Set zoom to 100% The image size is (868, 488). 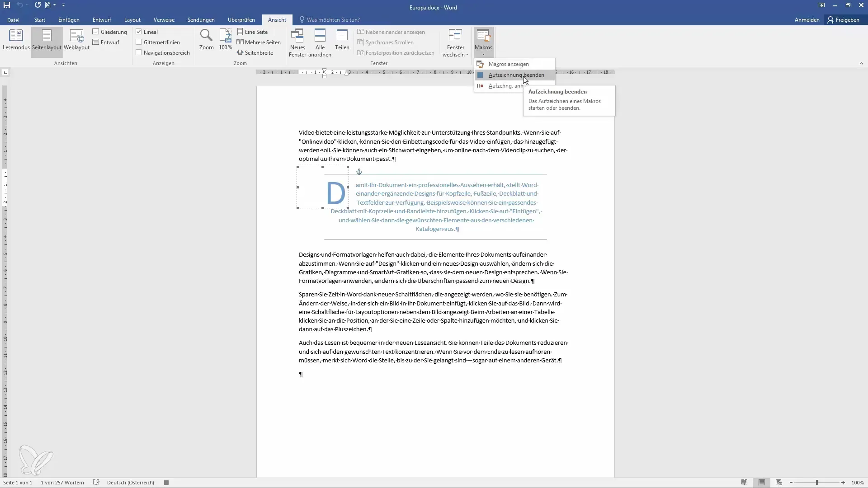(225, 40)
